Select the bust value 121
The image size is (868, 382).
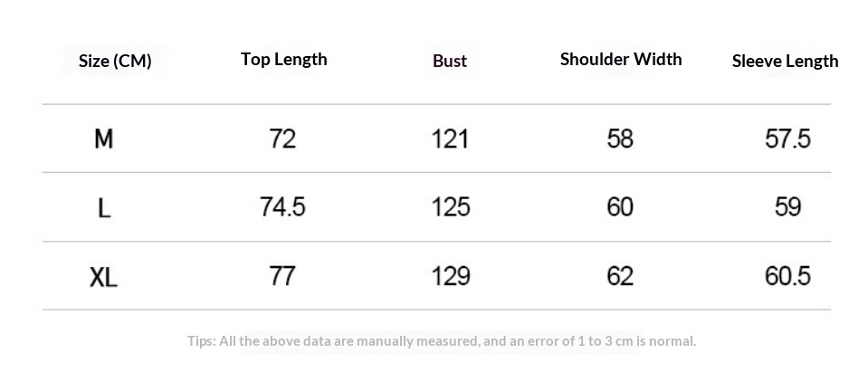click(x=450, y=138)
